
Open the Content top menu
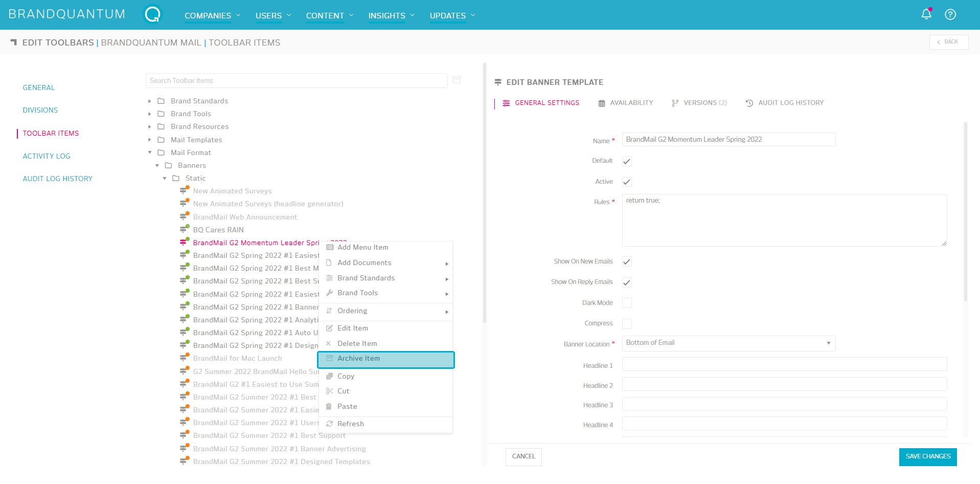click(x=330, y=16)
